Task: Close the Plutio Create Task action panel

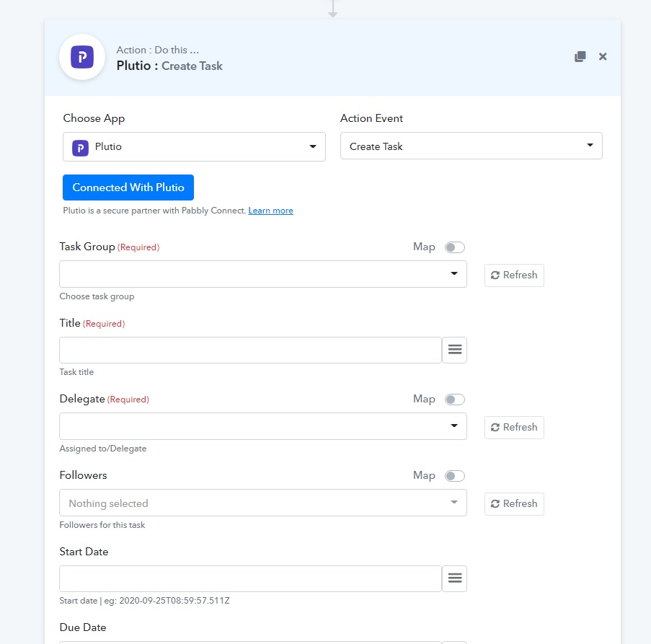Action: (x=603, y=56)
